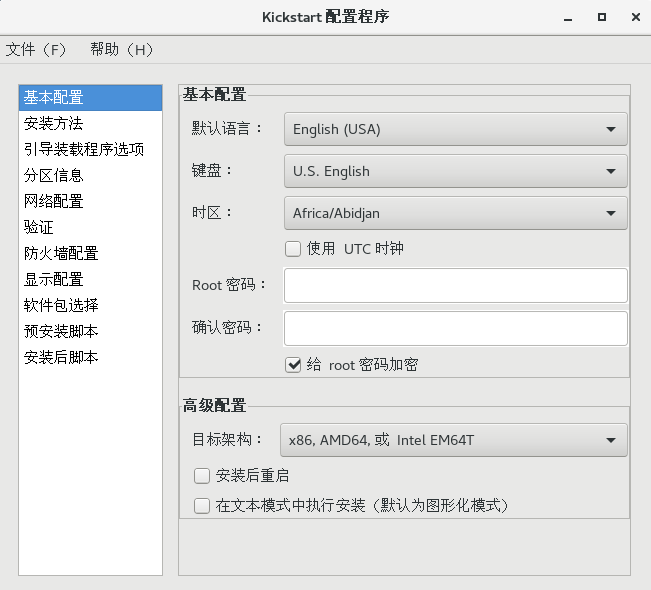Open the 键盘 layout dropdown
Image resolution: width=651 pixels, height=590 pixels.
click(455, 171)
